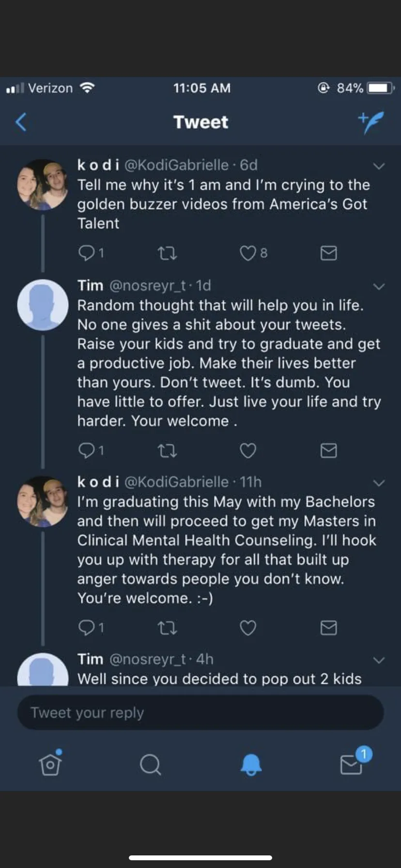Share kodi's first tweet via message icon
Image resolution: width=401 pixels, height=868 pixels.
click(x=329, y=253)
